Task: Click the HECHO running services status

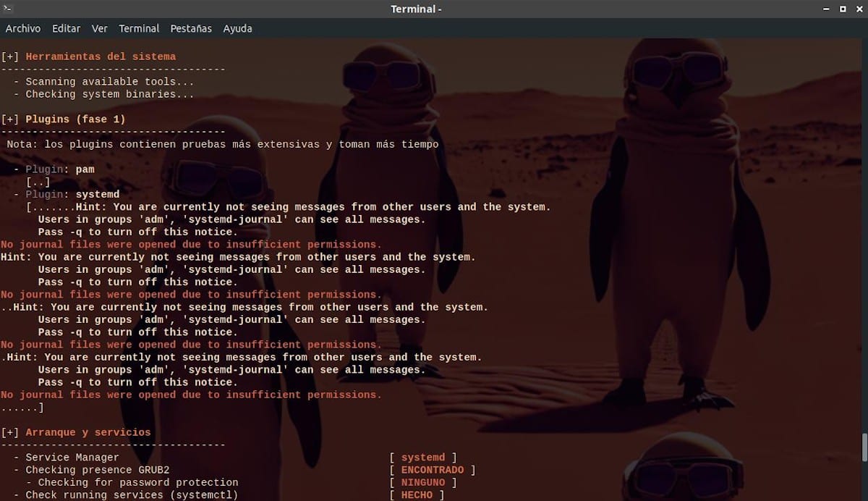Action: click(417, 495)
